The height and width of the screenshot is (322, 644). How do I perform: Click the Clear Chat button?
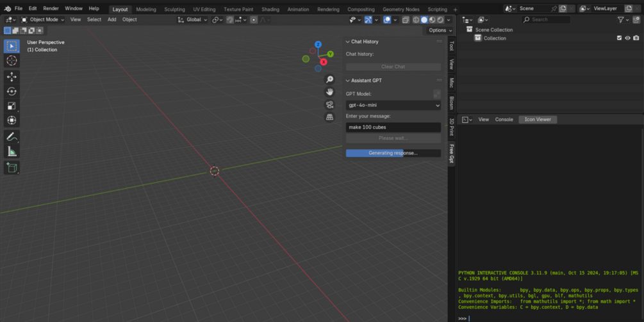[393, 67]
